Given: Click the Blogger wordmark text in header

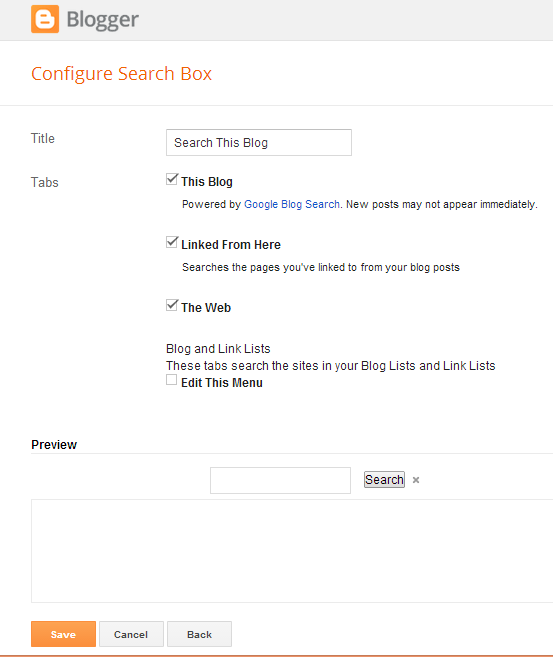Looking at the screenshot, I should click(x=103, y=20).
